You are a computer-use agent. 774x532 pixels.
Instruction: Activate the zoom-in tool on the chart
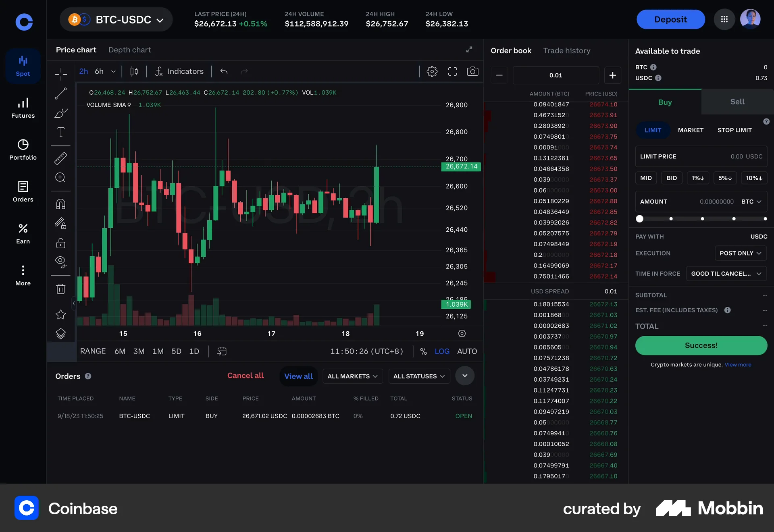[x=60, y=177]
